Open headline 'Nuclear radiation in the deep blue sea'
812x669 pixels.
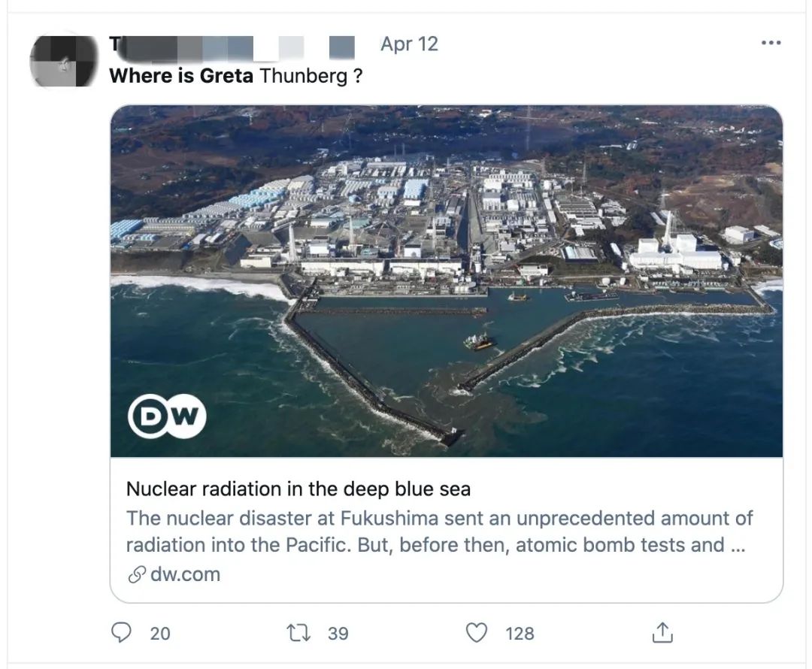pos(298,489)
